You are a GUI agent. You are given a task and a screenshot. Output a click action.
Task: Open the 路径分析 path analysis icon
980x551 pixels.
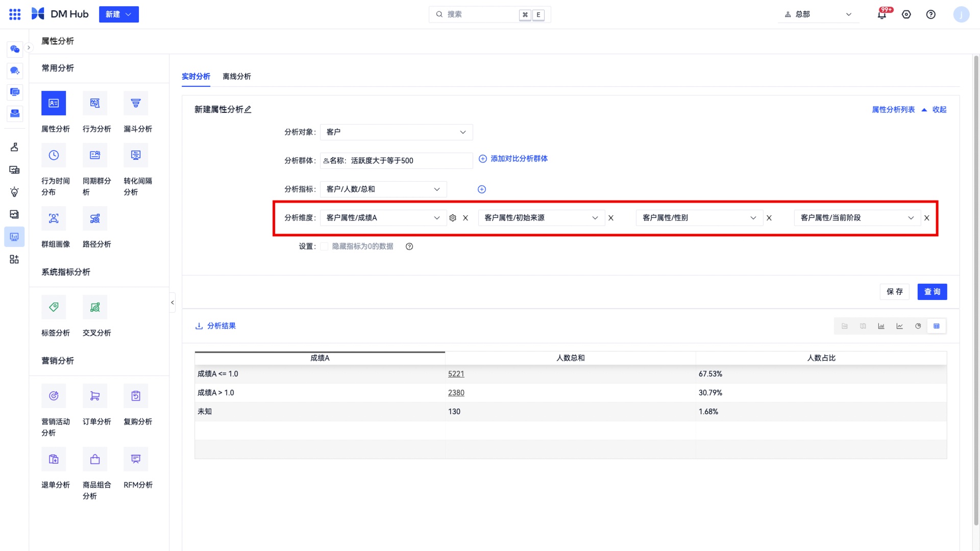point(95,218)
